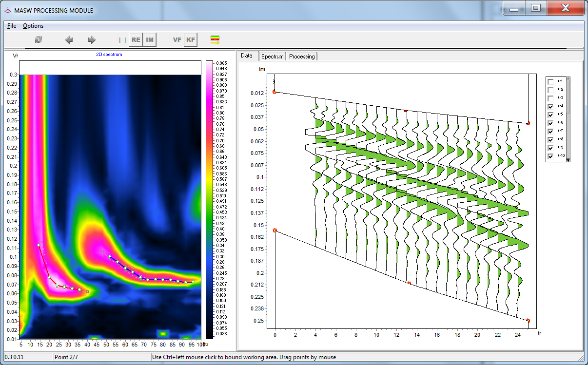
Task: Open the Options menu
Action: pyautogui.click(x=33, y=26)
